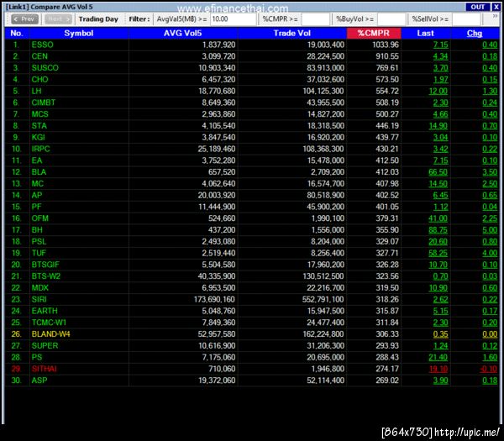Select the SIRI symbol

tap(39, 299)
